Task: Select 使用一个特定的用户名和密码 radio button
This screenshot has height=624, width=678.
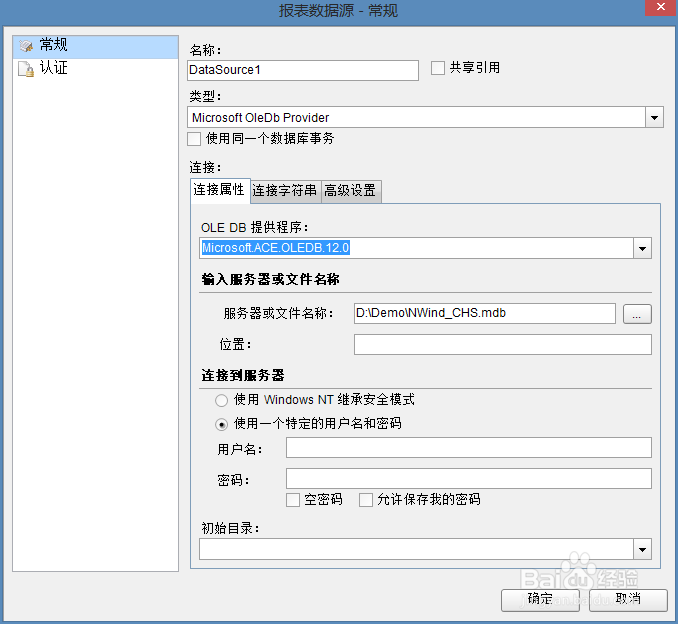Action: [221, 425]
